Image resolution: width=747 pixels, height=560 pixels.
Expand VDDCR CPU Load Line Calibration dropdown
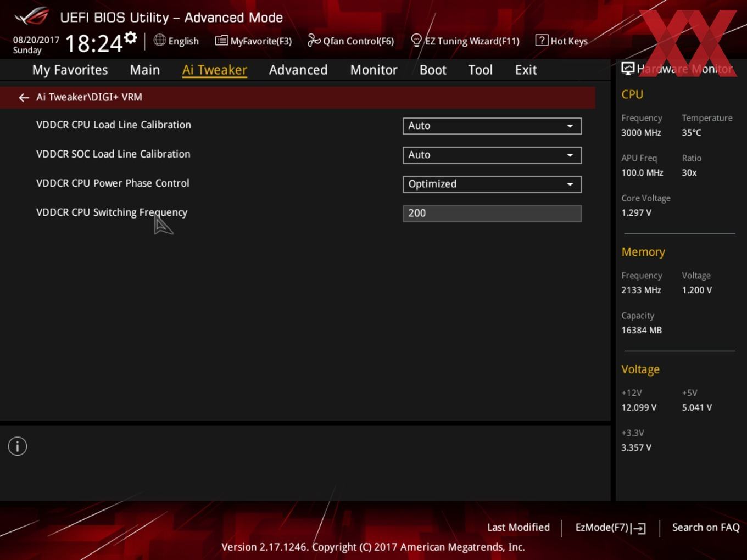click(492, 126)
